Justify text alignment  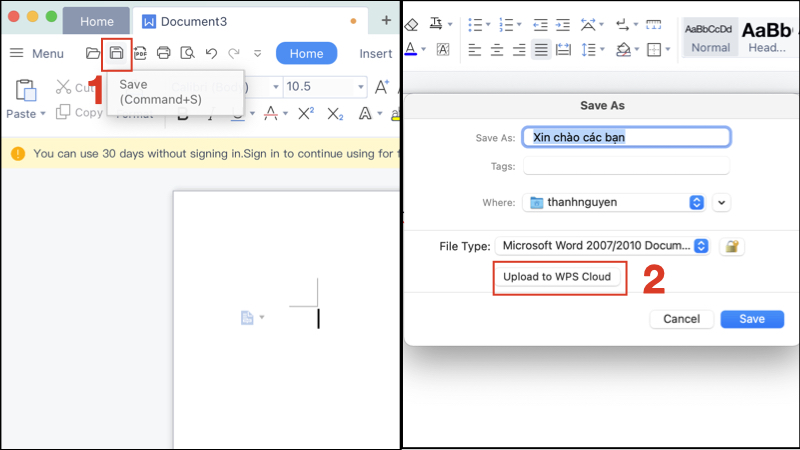pos(541,50)
